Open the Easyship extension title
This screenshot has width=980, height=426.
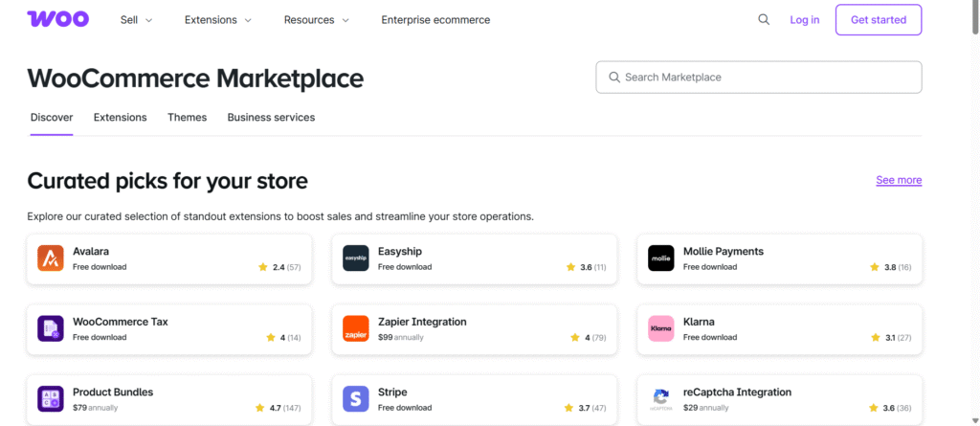pos(400,252)
